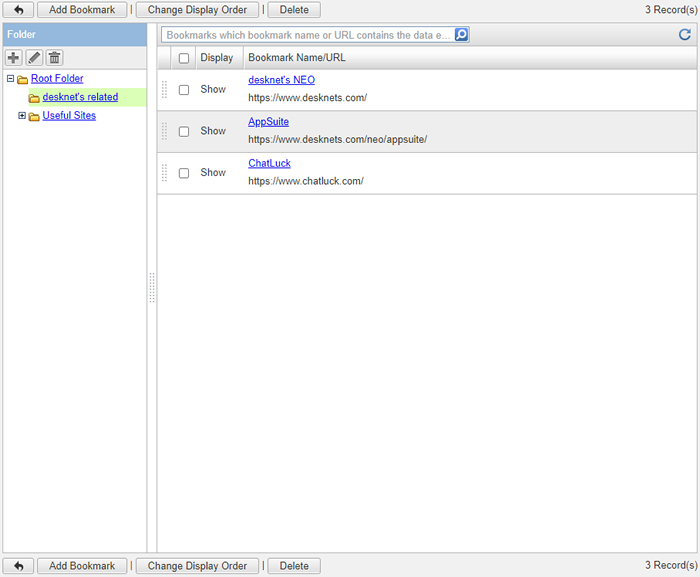Click the bottom Change Display Order button
The height and width of the screenshot is (577, 700).
[x=197, y=566]
